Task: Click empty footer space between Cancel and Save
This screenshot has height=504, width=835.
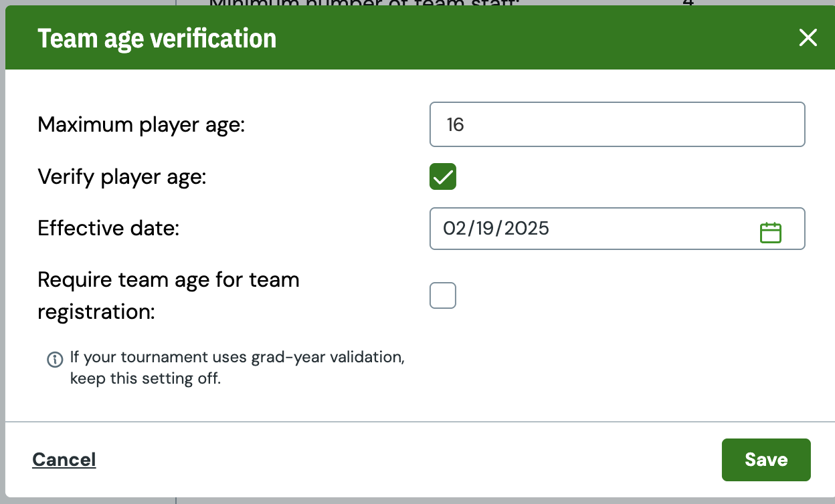Action: [x=408, y=460]
